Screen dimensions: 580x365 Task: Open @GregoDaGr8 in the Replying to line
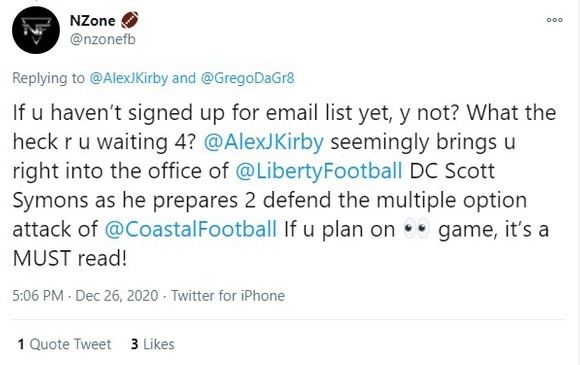tap(247, 78)
